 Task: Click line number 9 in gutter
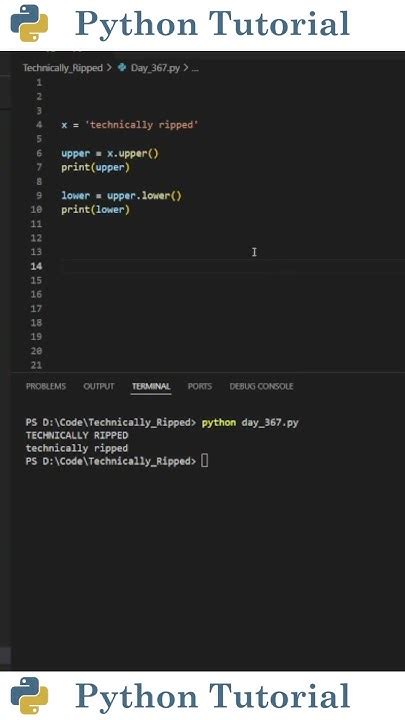[39, 196]
